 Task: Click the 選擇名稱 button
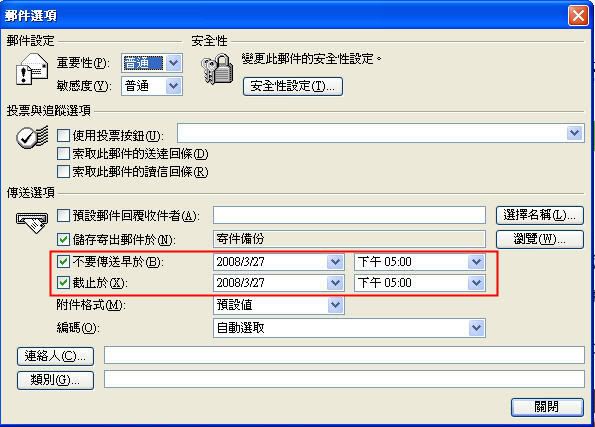coord(540,216)
